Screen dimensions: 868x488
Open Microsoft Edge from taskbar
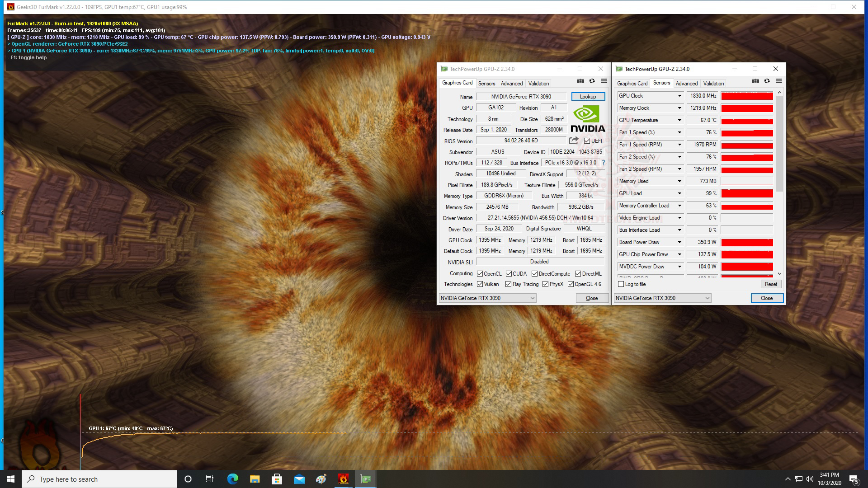(233, 479)
